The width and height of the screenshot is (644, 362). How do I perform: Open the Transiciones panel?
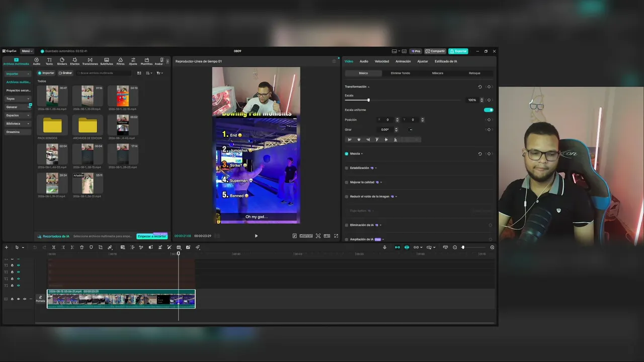coord(90,61)
